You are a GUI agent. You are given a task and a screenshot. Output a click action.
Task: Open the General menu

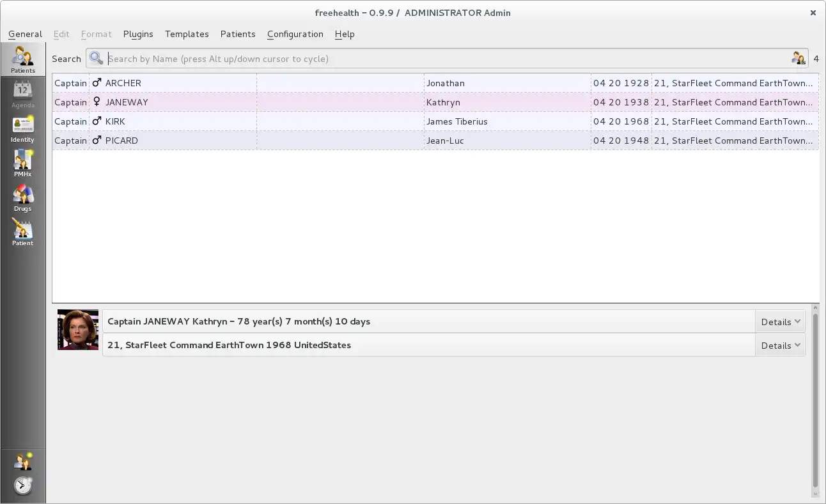coord(25,34)
